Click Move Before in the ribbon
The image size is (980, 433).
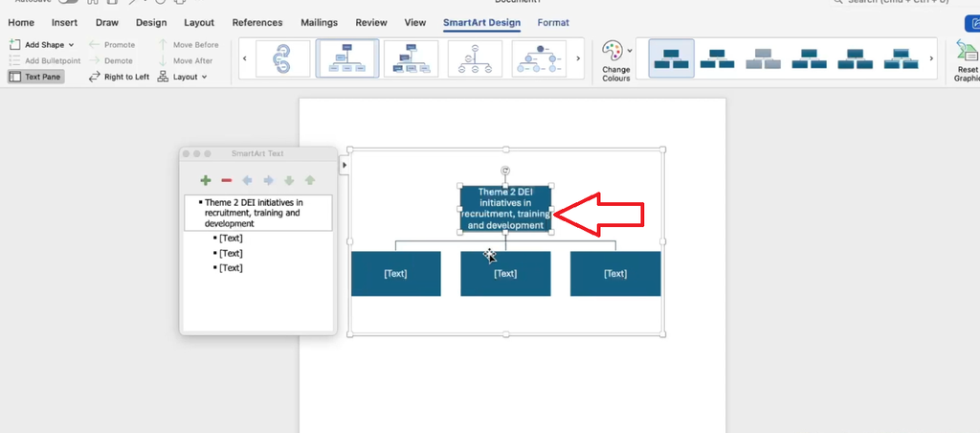[x=189, y=44]
